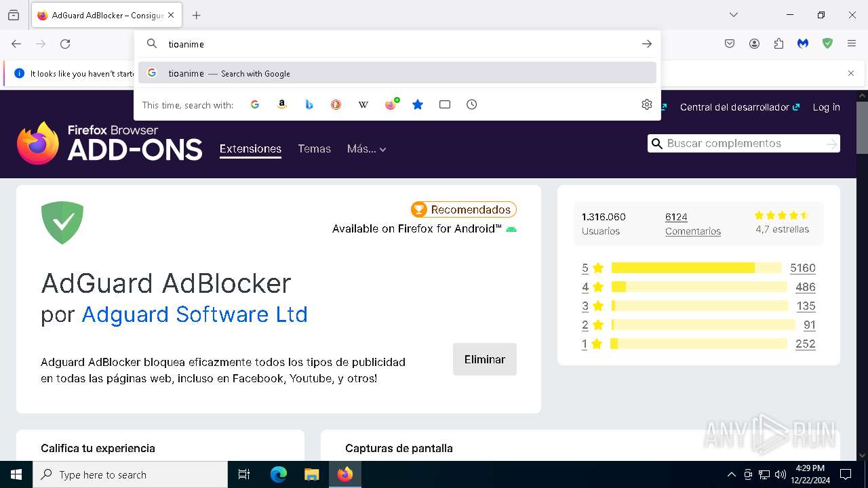Click the Firefox Add-ons search engine icon
Image resolution: width=868 pixels, height=488 pixels.
[391, 104]
